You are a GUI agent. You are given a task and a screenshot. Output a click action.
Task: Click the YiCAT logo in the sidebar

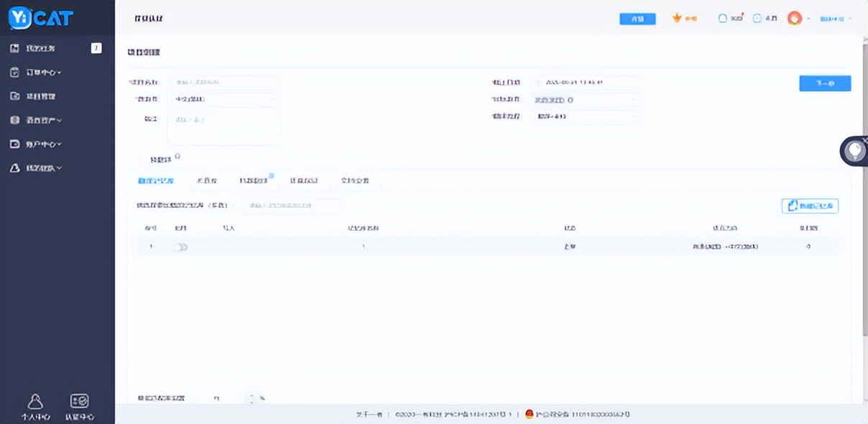pyautogui.click(x=41, y=18)
